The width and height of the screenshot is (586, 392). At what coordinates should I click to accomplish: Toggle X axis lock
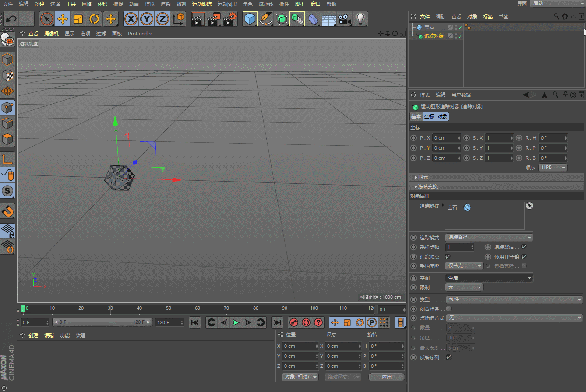(131, 19)
